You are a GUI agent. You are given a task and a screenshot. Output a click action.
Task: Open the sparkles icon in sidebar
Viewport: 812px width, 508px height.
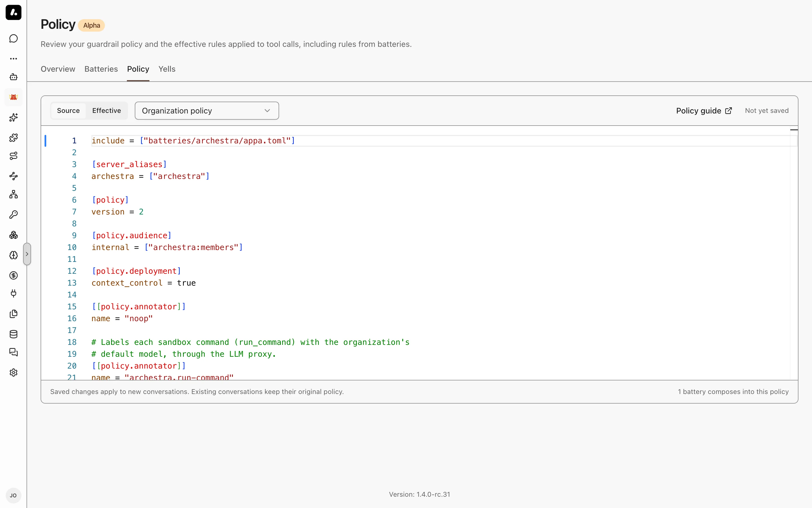[x=14, y=117]
